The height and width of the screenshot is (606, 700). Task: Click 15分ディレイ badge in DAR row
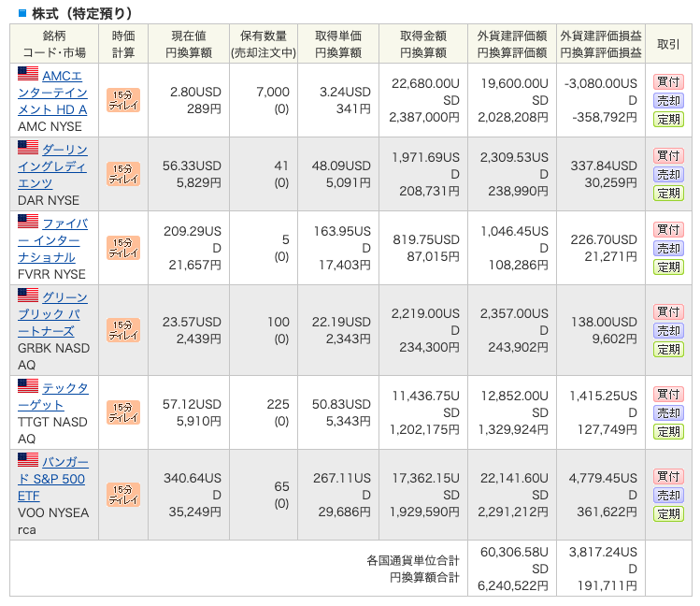coord(123,174)
